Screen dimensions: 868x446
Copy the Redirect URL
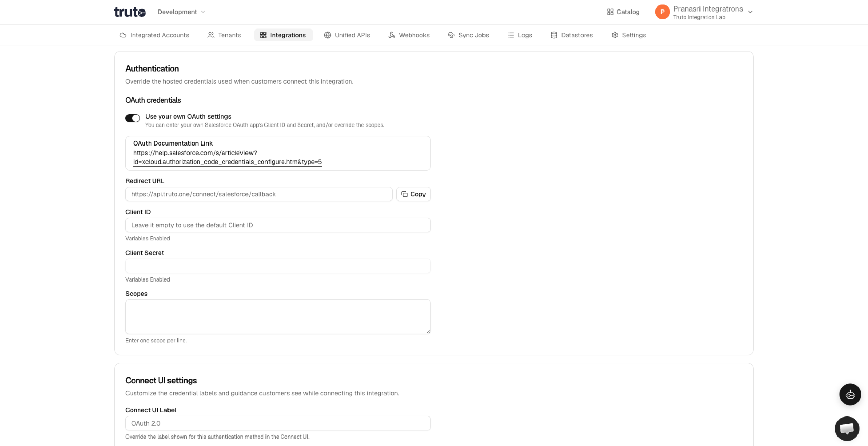[x=413, y=194]
